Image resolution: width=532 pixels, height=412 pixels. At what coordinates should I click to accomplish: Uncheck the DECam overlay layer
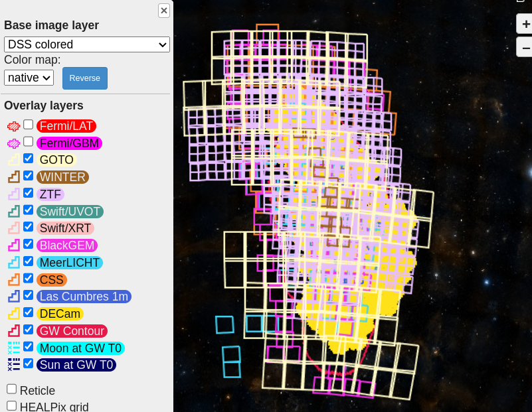tap(28, 312)
